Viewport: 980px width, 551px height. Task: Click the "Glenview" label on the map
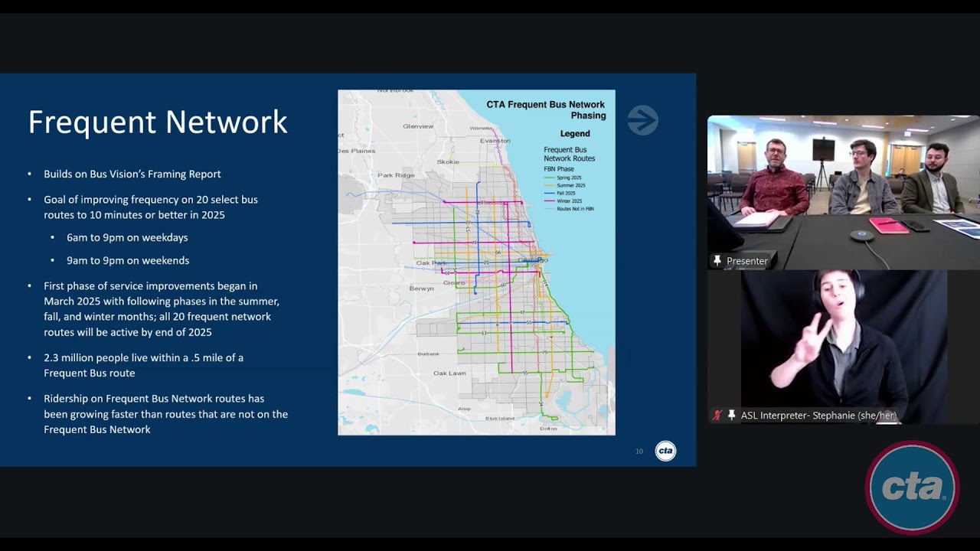[x=418, y=126]
